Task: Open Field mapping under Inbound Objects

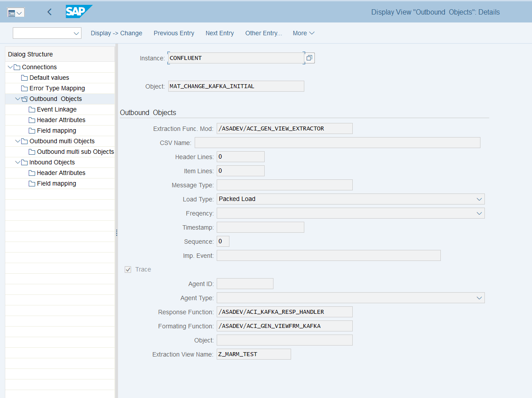Action: [x=56, y=183]
